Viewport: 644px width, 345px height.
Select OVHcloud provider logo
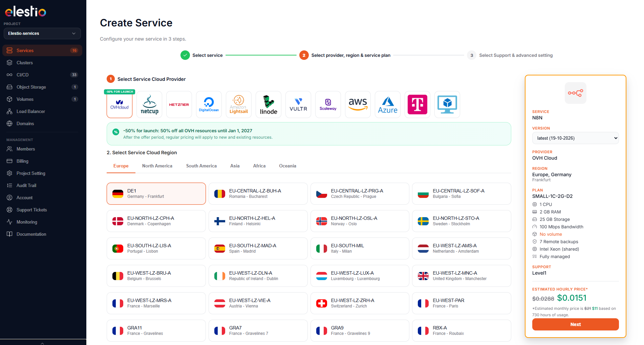tap(120, 105)
